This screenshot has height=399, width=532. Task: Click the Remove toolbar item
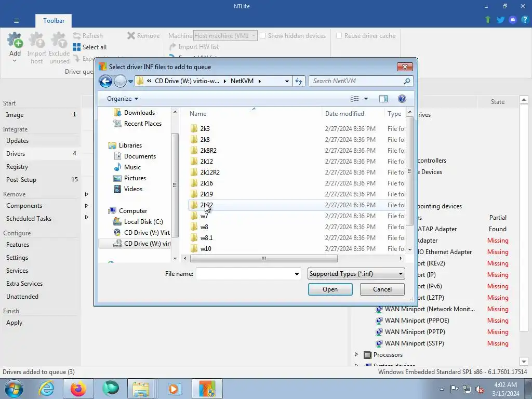pyautogui.click(x=143, y=36)
